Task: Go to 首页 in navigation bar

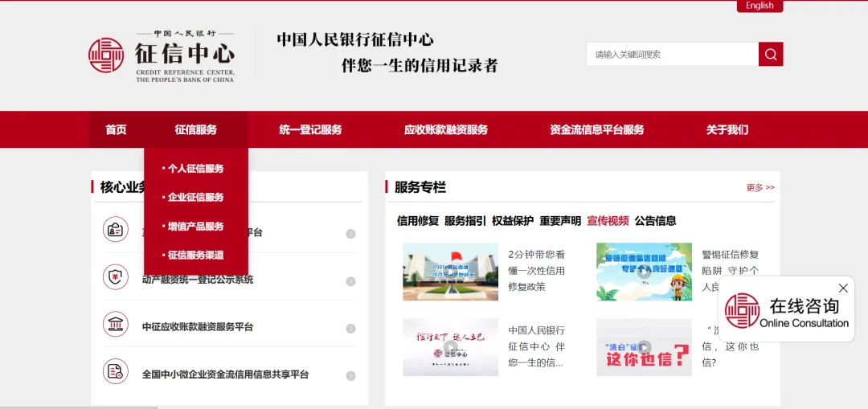Action: 117,129
